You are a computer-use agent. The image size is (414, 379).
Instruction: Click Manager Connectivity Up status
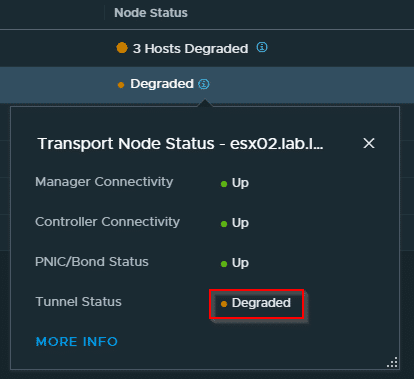[240, 183]
